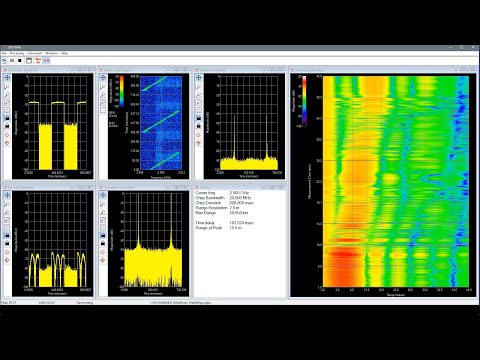Click autoscale icon in pulsed waveform plot
The height and width of the screenshot is (360, 480).
point(7,103)
